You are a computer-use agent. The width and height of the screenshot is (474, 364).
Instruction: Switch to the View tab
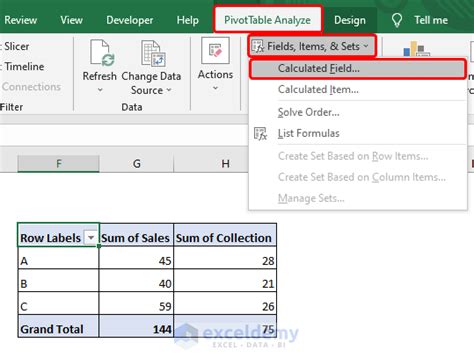point(71,20)
